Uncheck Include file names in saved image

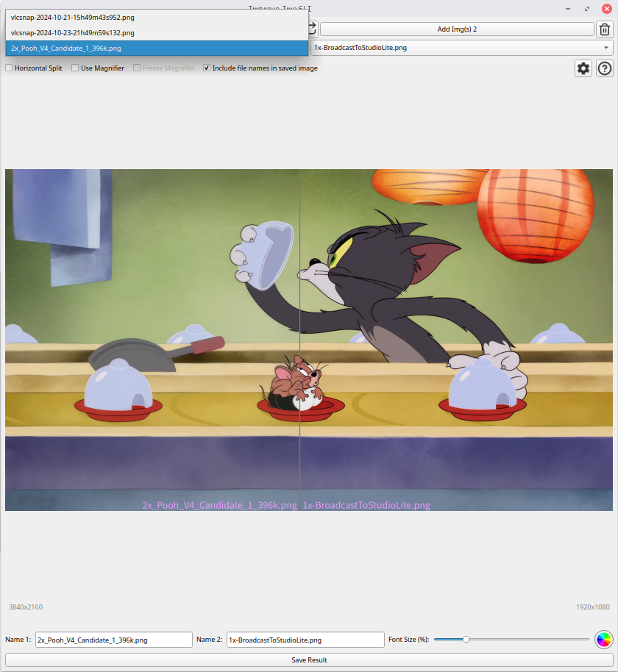click(207, 68)
